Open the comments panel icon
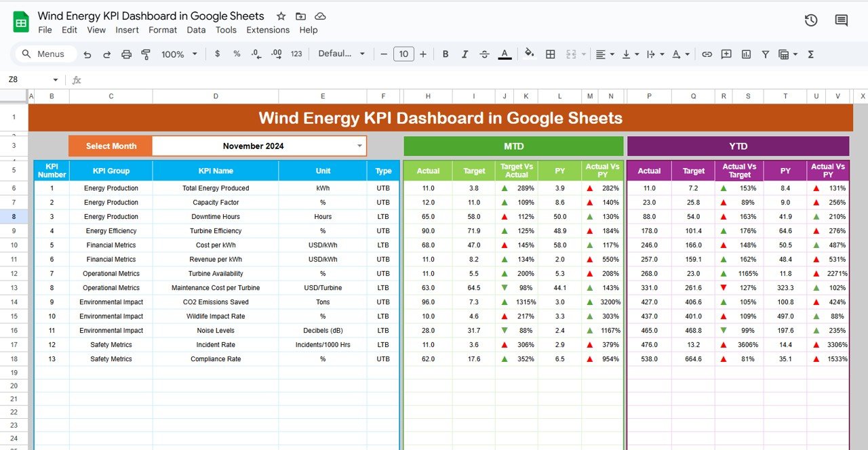This screenshot has height=450, width=868. 842,20
